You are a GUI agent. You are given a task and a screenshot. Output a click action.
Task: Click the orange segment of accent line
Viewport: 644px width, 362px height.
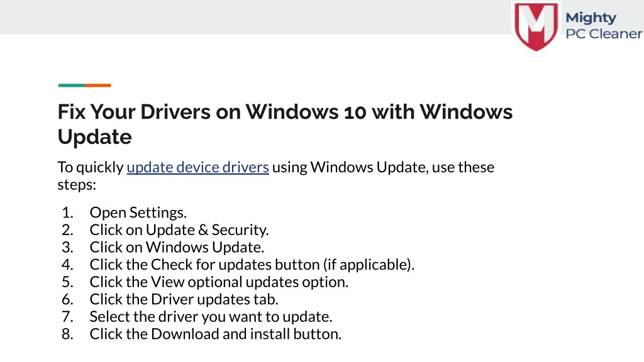click(97, 85)
